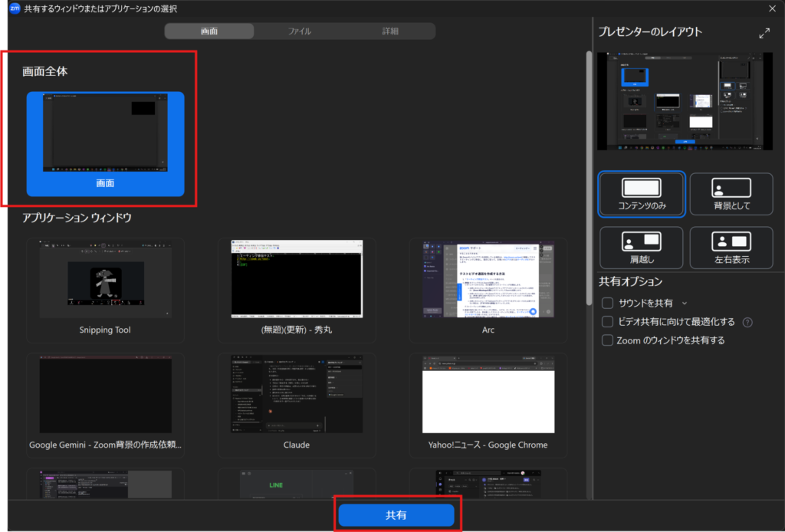Select the 画面 full screen thumbnail

pyautogui.click(x=105, y=143)
